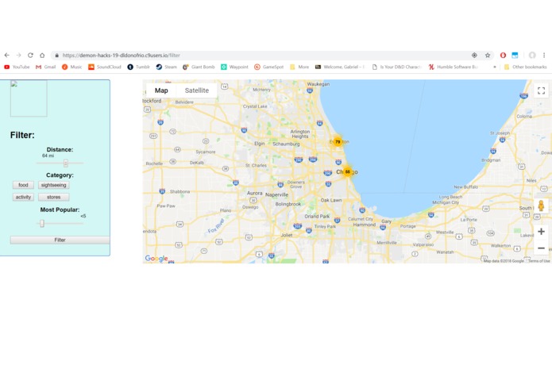Click Waukegan label on the map
The height and width of the screenshot is (392, 552).
pyautogui.click(x=318, y=84)
